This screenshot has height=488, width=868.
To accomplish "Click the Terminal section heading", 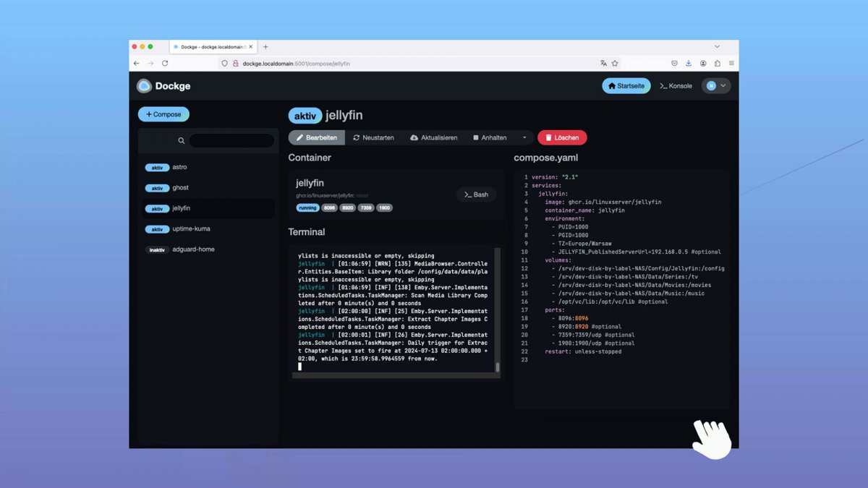I will (x=307, y=232).
